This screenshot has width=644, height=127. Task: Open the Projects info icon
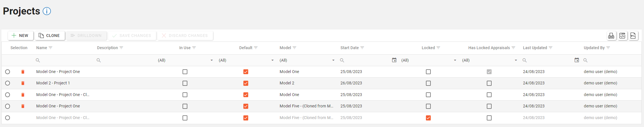47,11
